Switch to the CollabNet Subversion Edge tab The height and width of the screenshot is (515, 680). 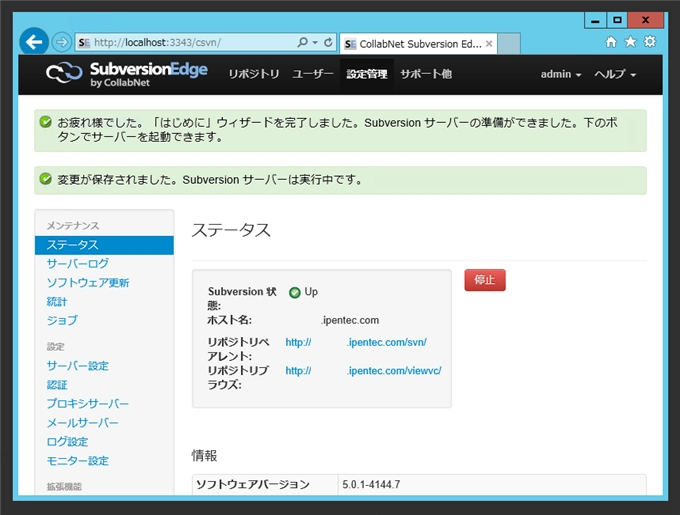(x=418, y=44)
